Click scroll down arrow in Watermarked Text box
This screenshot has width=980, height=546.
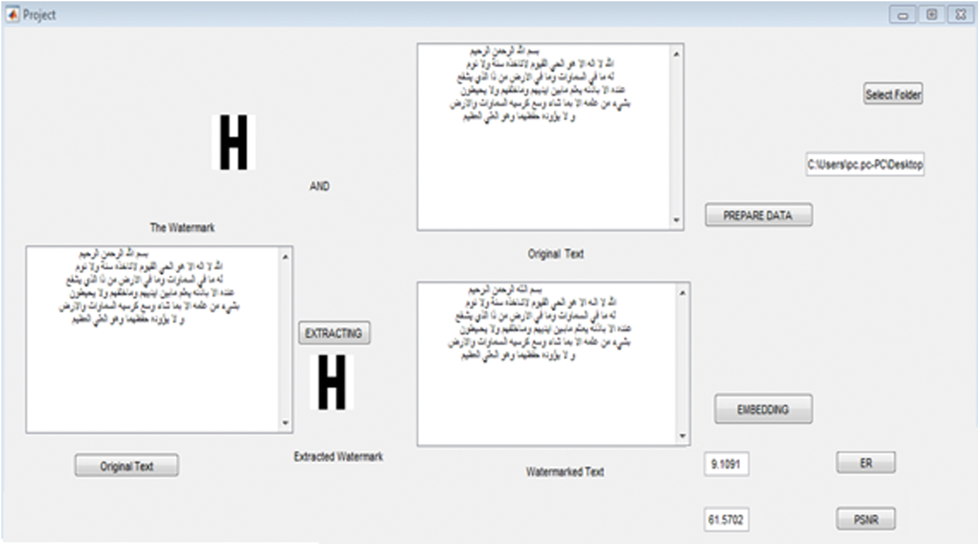pyautogui.click(x=682, y=436)
